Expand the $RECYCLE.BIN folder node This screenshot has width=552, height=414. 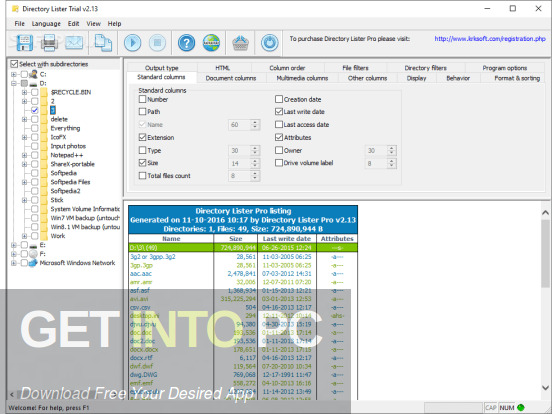click(x=24, y=92)
